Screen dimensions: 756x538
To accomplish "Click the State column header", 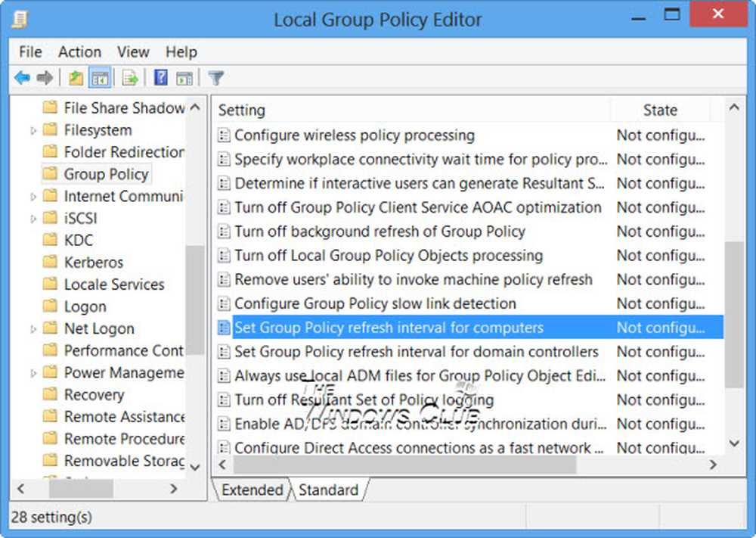I will click(659, 110).
